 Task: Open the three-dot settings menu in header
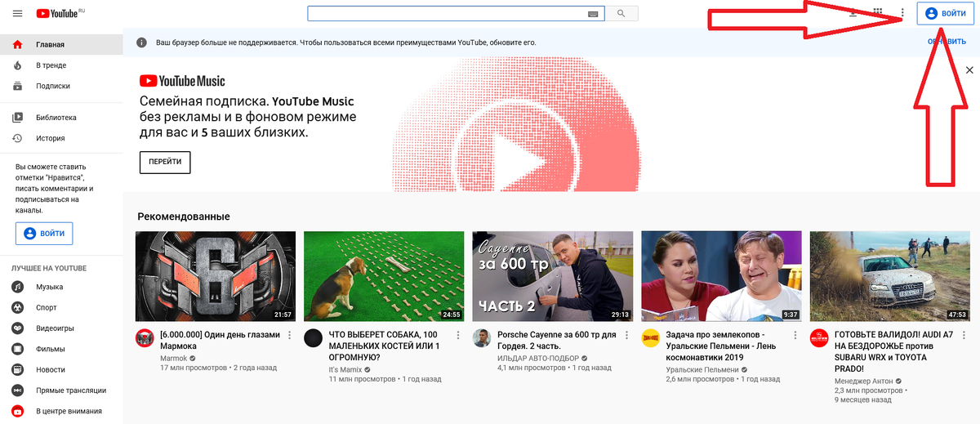902,13
